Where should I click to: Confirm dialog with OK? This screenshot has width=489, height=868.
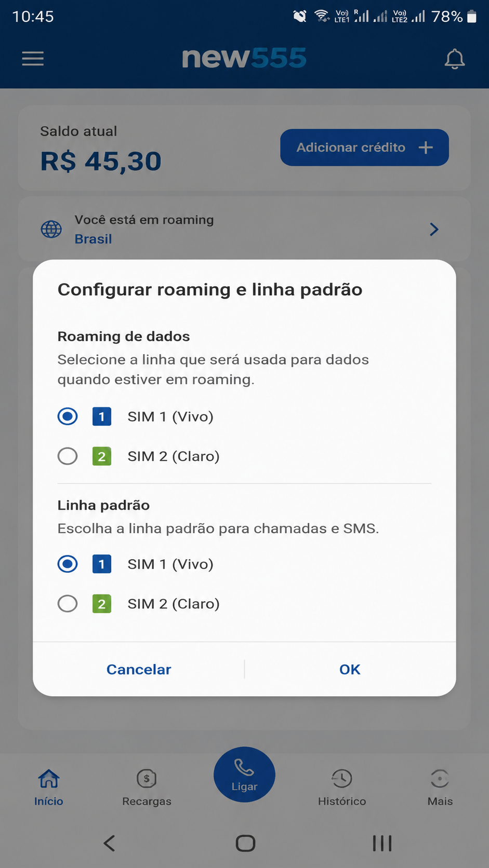[350, 669]
